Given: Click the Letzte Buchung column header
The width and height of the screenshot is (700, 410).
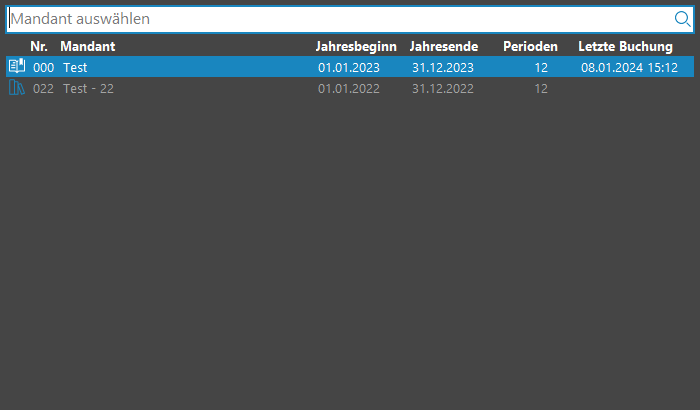Looking at the screenshot, I should [x=625, y=46].
